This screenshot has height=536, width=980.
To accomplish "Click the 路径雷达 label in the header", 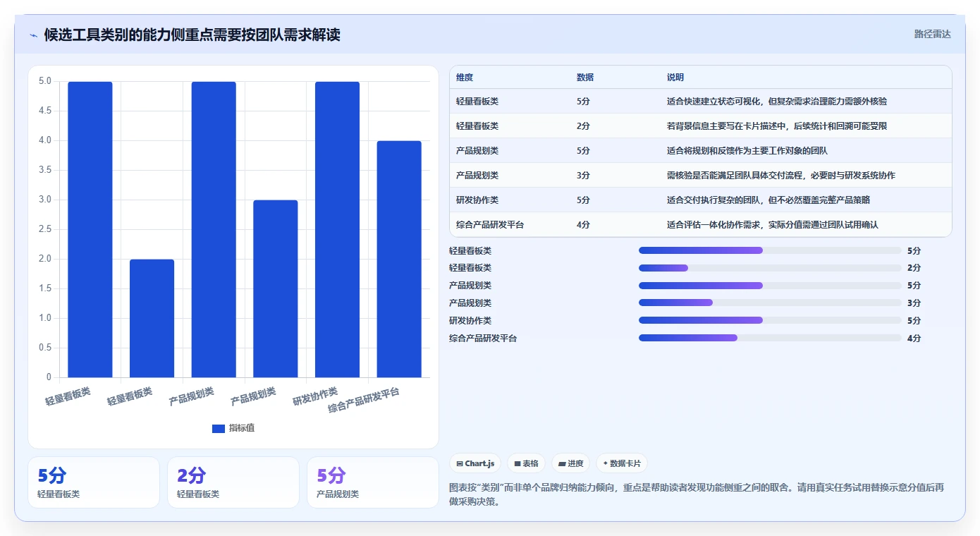I will [932, 34].
